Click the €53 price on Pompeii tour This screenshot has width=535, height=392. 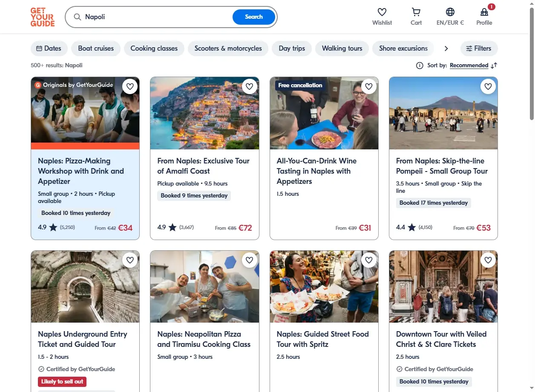(483, 228)
